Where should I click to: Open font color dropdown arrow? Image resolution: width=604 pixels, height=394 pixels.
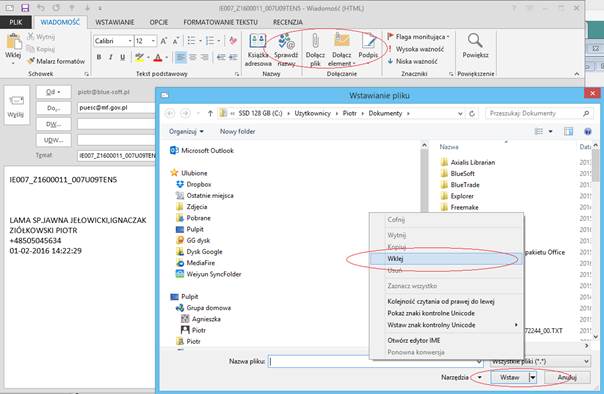coord(166,58)
